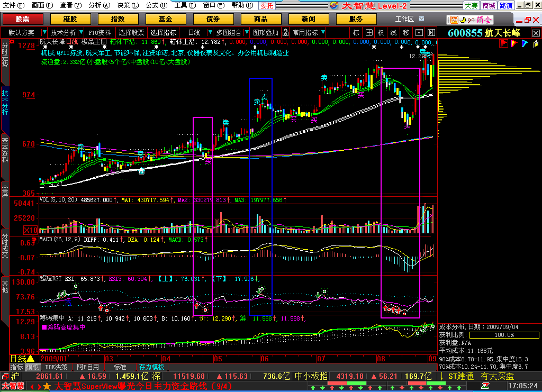Click the window-layout box icon in toolbar
The image size is (542, 392).
[419, 33]
